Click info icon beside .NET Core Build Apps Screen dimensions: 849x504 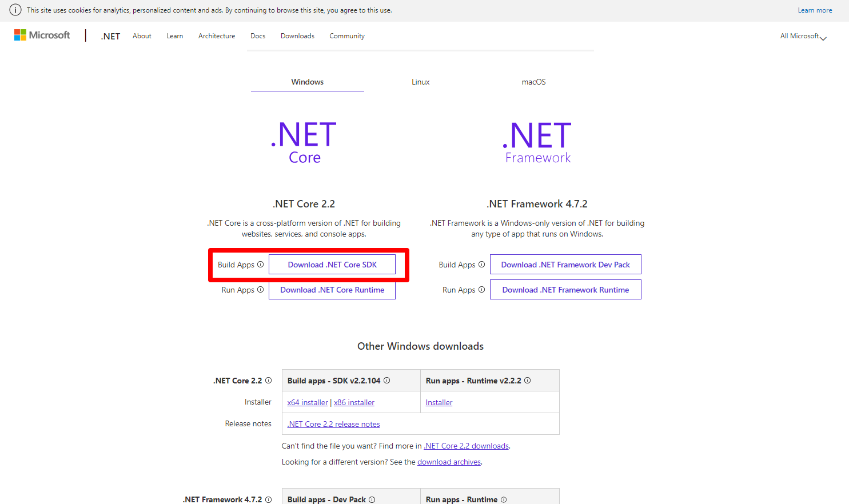point(261,265)
